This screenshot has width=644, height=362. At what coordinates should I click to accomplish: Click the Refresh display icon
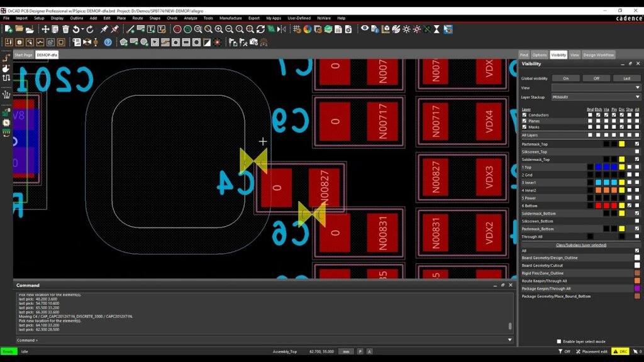pos(260,29)
